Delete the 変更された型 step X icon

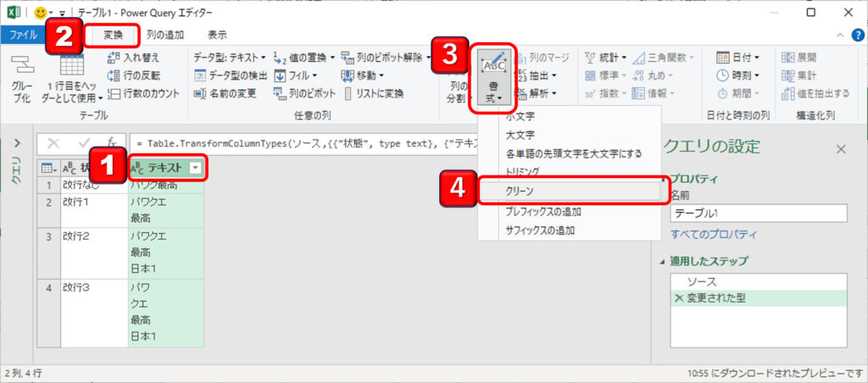point(679,298)
